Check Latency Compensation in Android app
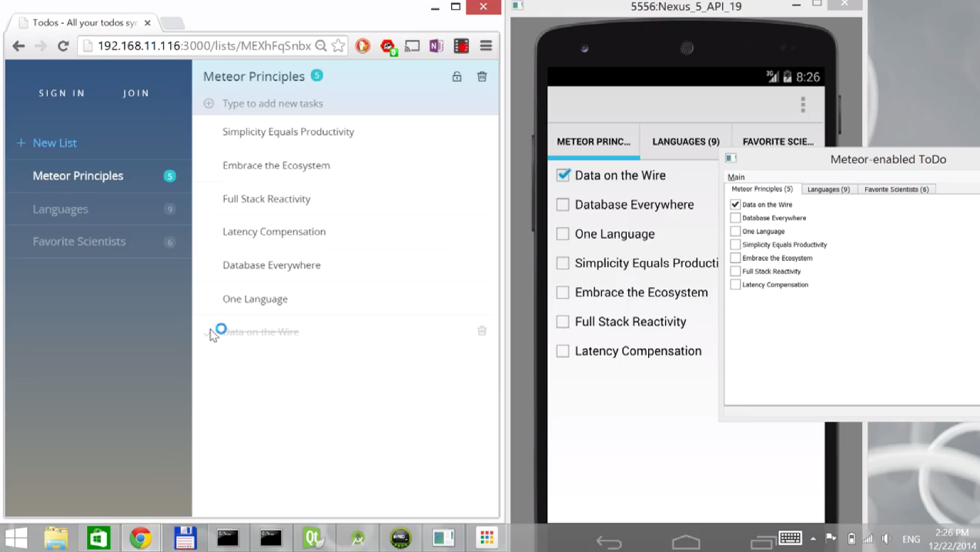The height and width of the screenshot is (552, 980). tap(563, 351)
